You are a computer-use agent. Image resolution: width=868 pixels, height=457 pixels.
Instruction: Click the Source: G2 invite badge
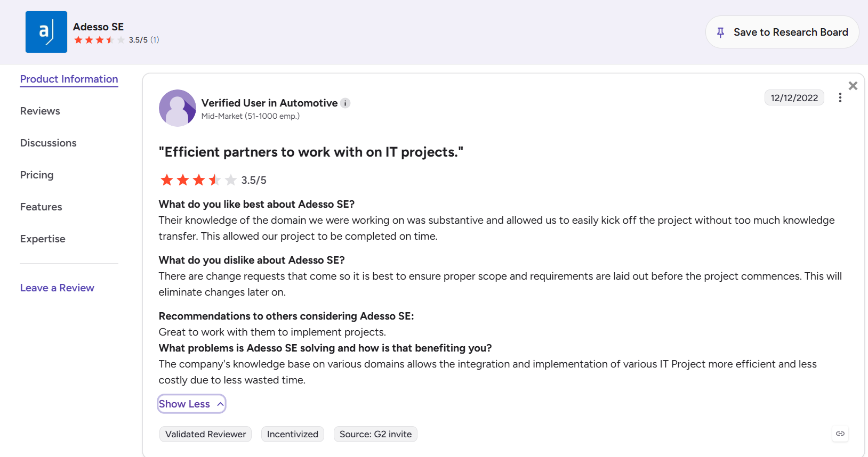(x=376, y=434)
